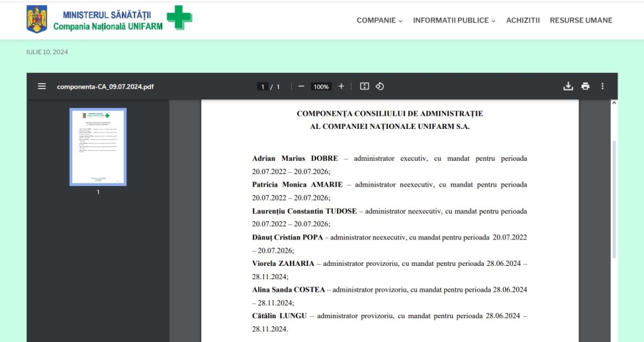Viewport: 644px width, 342px height.
Task: Open the PDF viewer more actions menu
Action: (602, 86)
